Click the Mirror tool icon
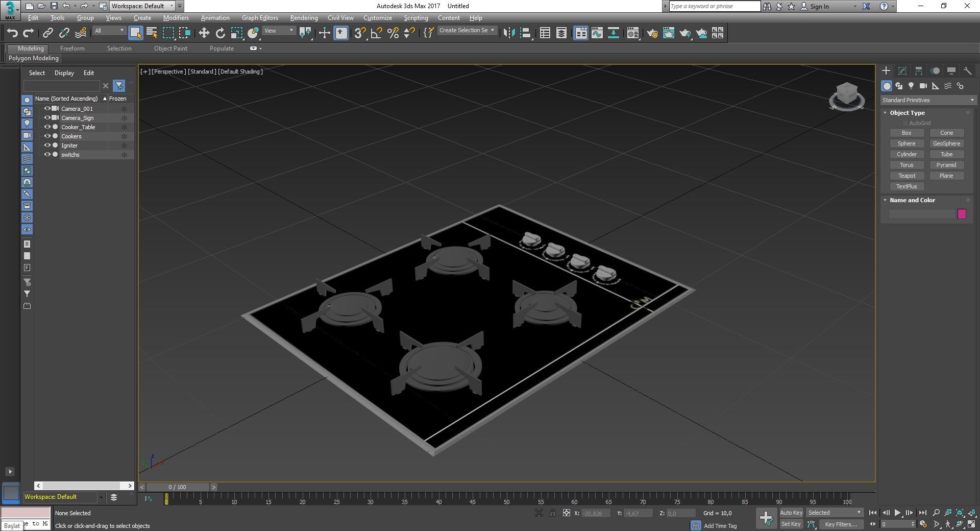 pos(509,33)
